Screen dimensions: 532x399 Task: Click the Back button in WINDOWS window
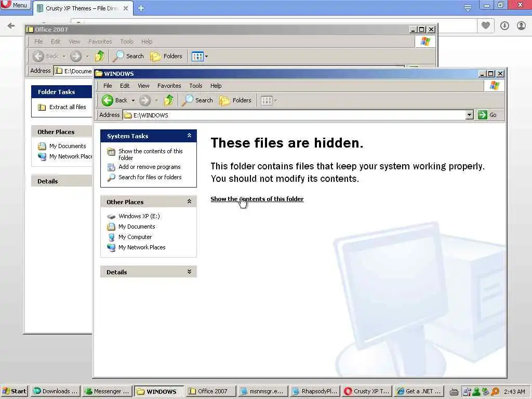[x=115, y=100]
